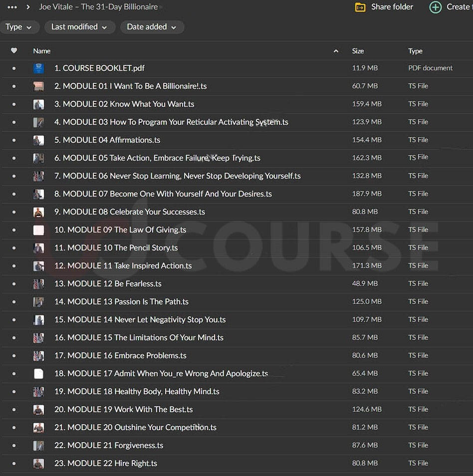Toggle favorite dot for MODULE 02 Know What You Want
The image size is (473, 476).
point(14,104)
